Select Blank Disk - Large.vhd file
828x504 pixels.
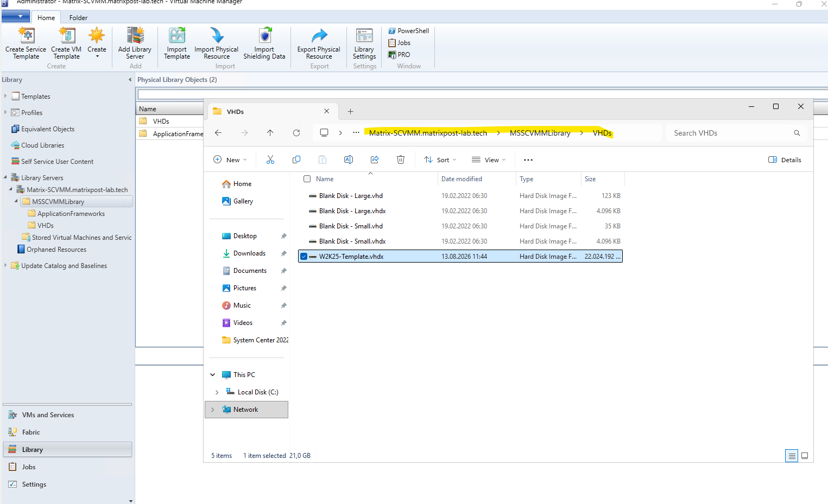pos(460,196)
